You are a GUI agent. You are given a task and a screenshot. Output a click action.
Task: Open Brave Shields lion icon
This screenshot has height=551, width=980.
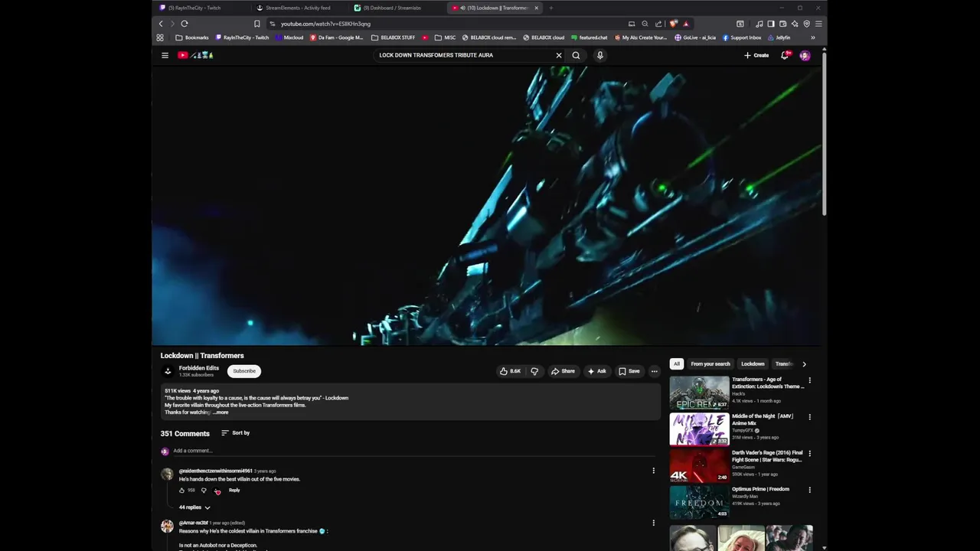(673, 24)
